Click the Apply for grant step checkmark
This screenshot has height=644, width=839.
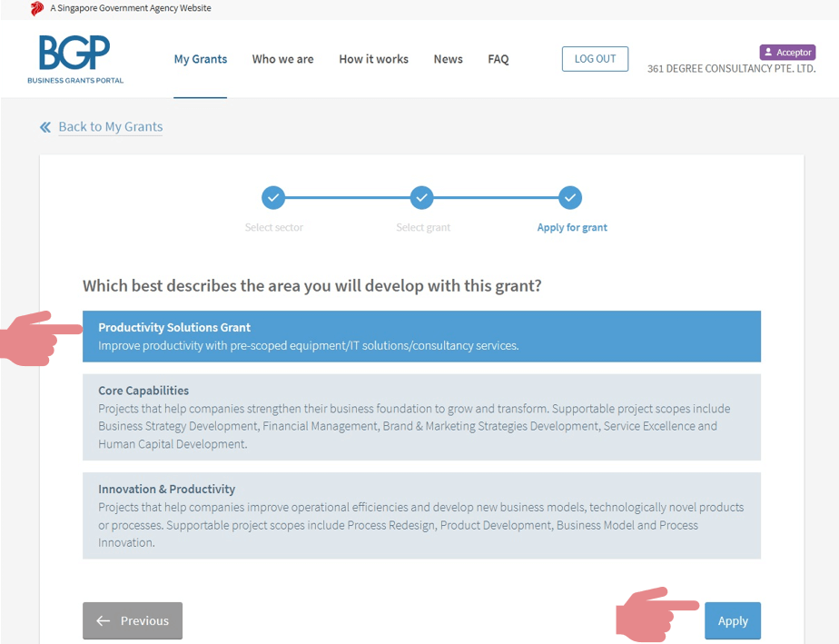(x=570, y=197)
